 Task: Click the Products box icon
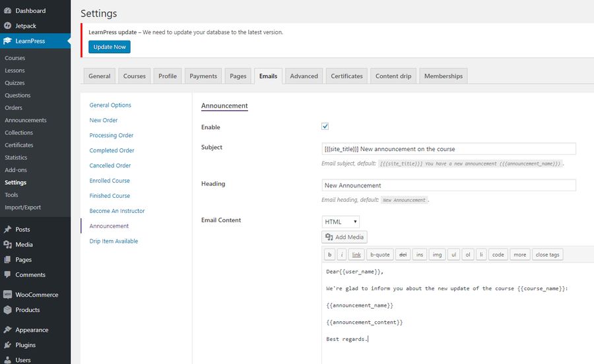[x=7, y=309]
